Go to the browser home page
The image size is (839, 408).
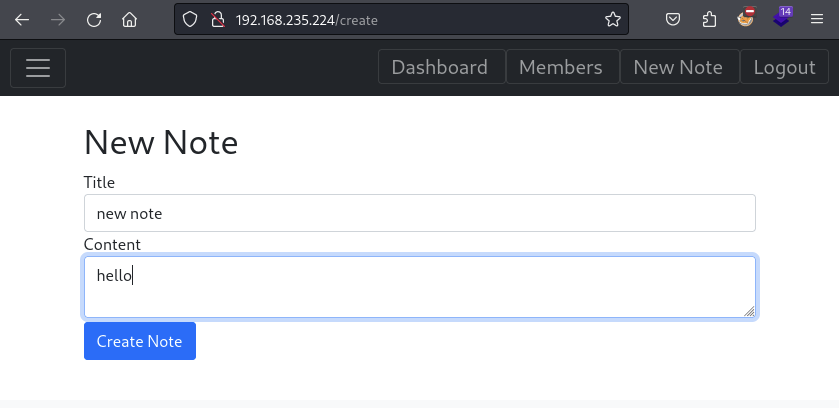click(x=129, y=19)
